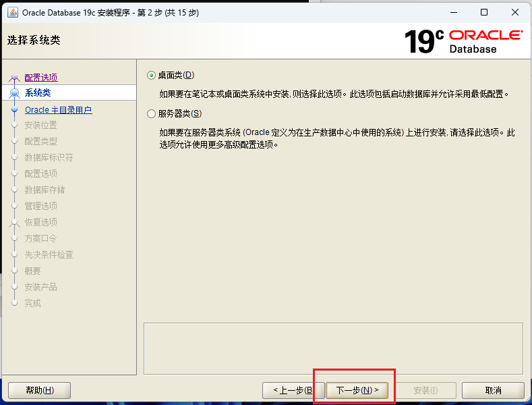This screenshot has height=405, width=532.
Task: Click the 配置选项 step marker icon at the top
Action: (14, 78)
